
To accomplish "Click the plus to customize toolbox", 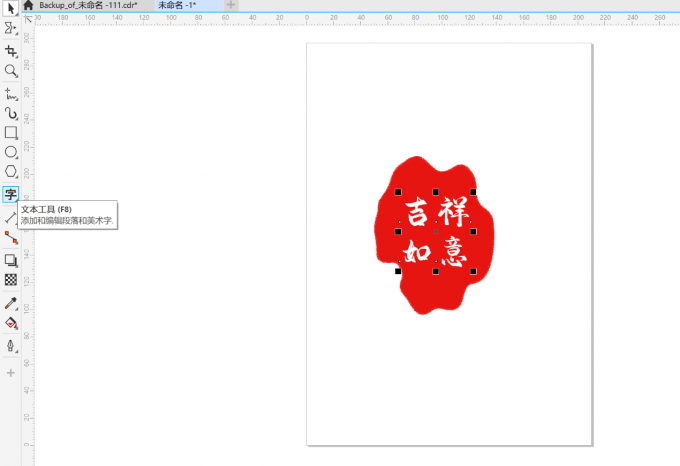I will [10, 373].
